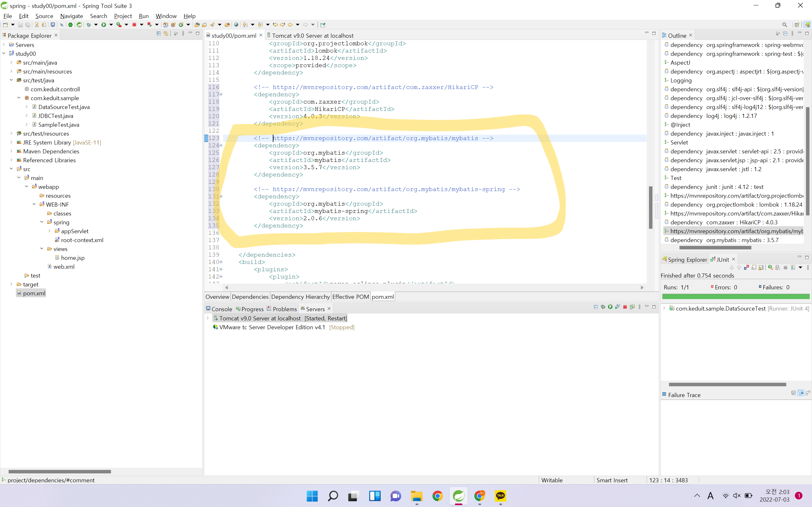The height and width of the screenshot is (507, 812).
Task: Expand the src/main/java folder
Action: tap(11, 62)
